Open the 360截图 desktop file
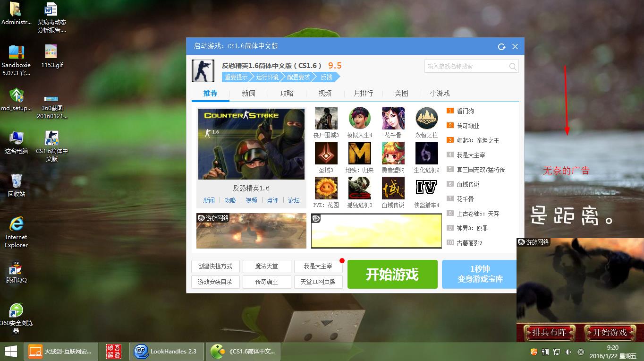The width and height of the screenshot is (644, 361). click(x=51, y=99)
